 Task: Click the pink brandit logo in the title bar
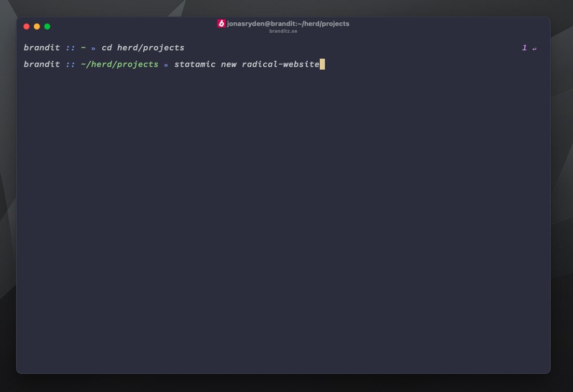tap(221, 23)
